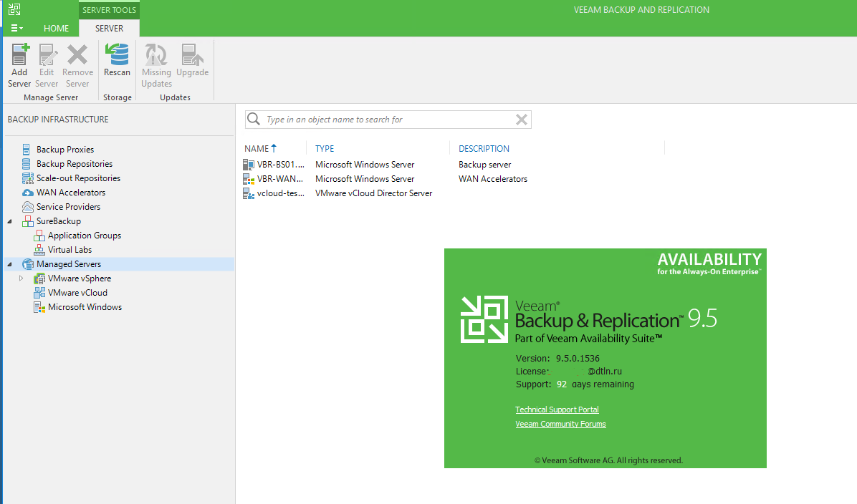The height and width of the screenshot is (504, 857).
Task: Open the Technical Support Portal link
Action: tap(557, 409)
